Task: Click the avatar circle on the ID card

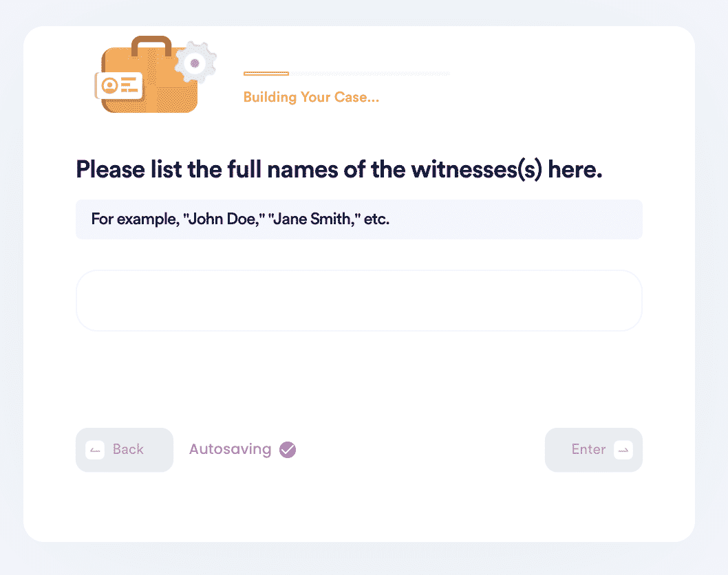Action: click(109, 85)
